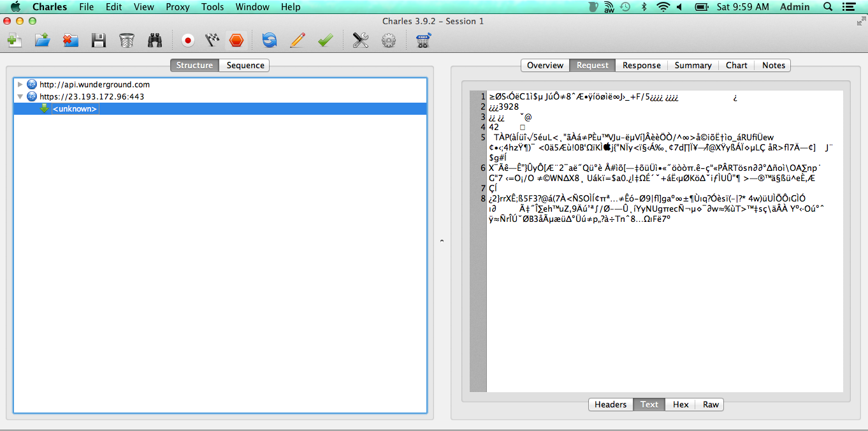The image size is (868, 431).
Task: Collapse the left panel with divider arrow
Action: click(x=442, y=241)
